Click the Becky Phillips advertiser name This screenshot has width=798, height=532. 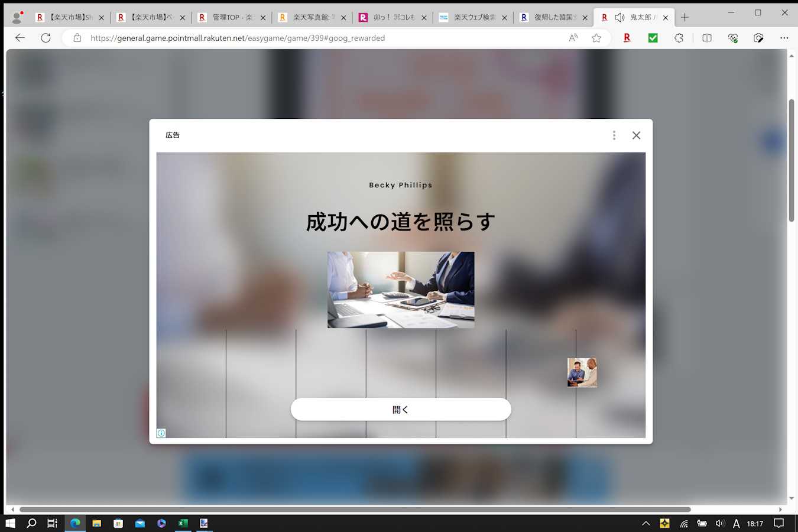pos(401,185)
